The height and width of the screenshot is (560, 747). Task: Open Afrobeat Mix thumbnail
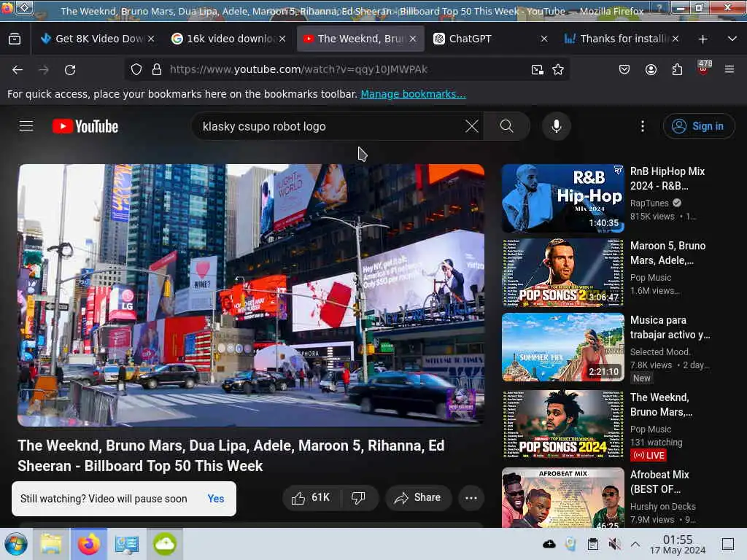click(563, 497)
